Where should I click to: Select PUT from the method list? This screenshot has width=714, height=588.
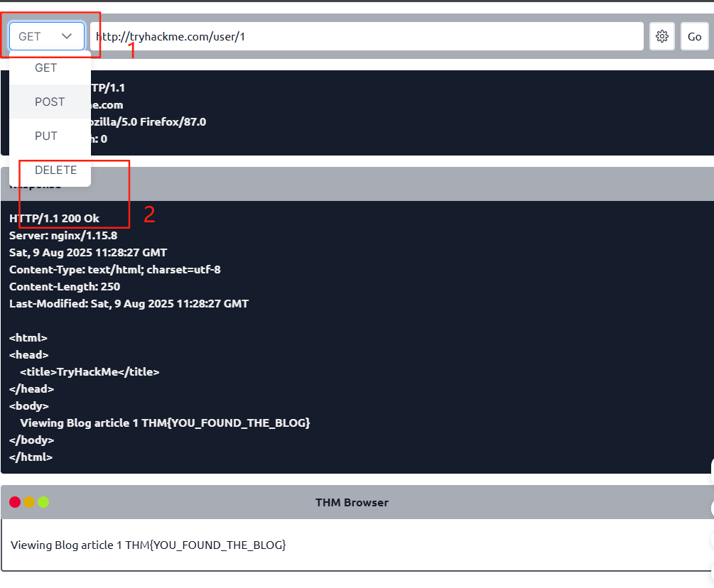click(50, 136)
